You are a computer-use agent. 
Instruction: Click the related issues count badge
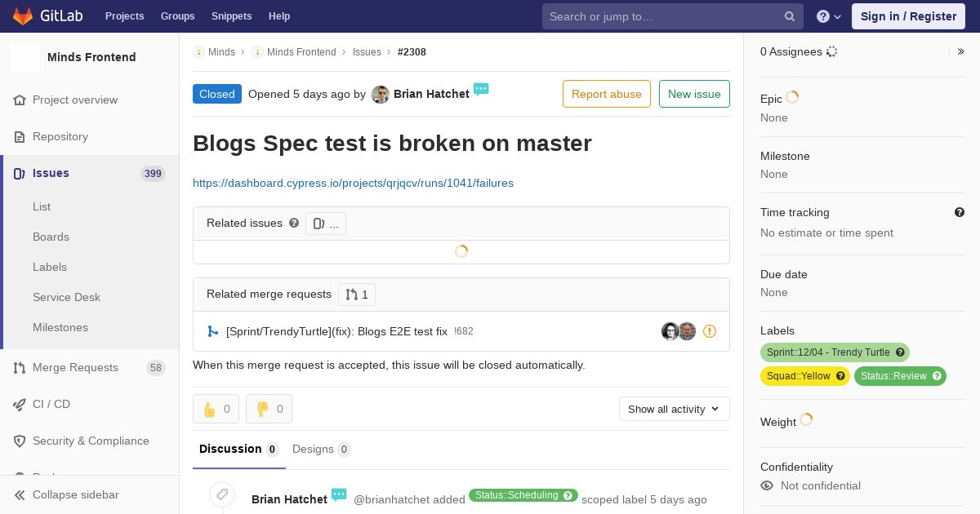point(326,224)
